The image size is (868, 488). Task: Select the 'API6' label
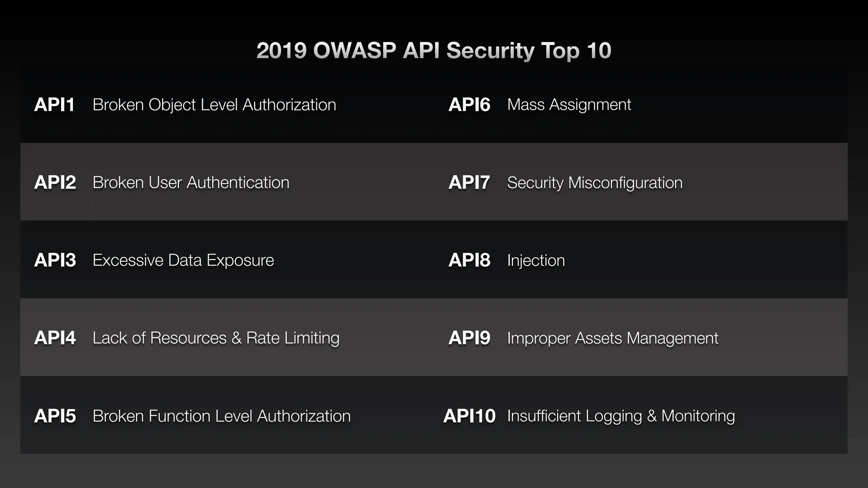click(470, 105)
